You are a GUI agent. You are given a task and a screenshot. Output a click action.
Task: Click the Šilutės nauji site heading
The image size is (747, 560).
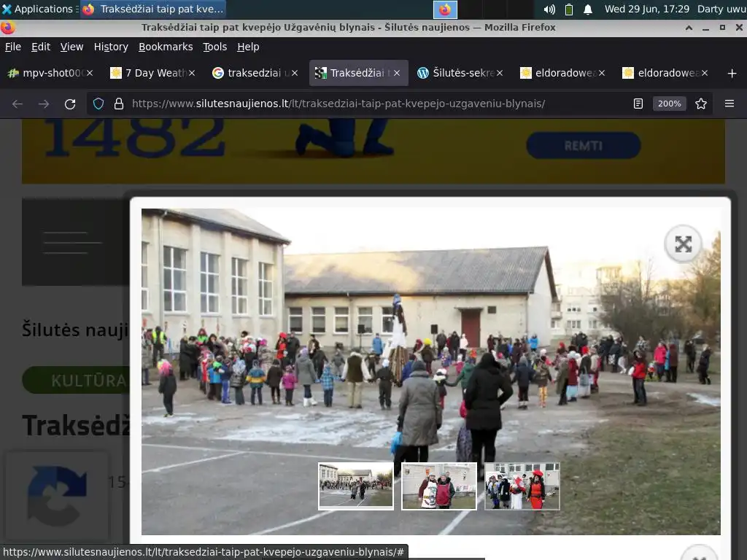coord(75,330)
